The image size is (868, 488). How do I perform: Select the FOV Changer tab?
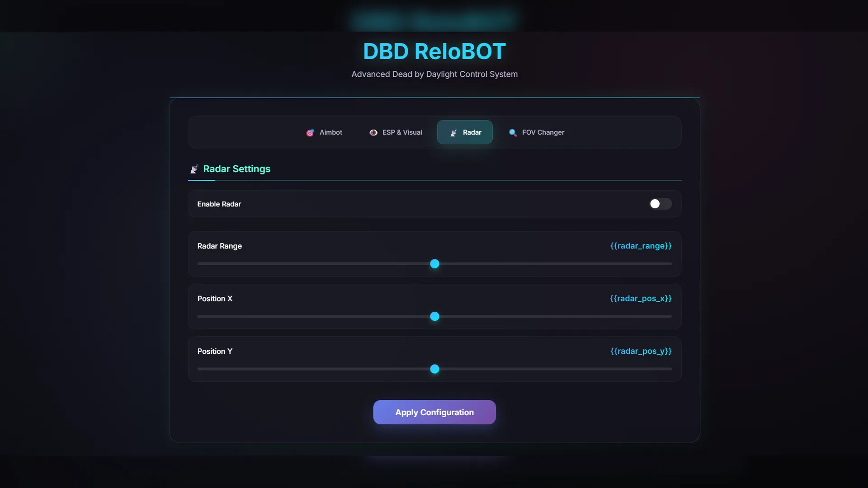click(543, 132)
